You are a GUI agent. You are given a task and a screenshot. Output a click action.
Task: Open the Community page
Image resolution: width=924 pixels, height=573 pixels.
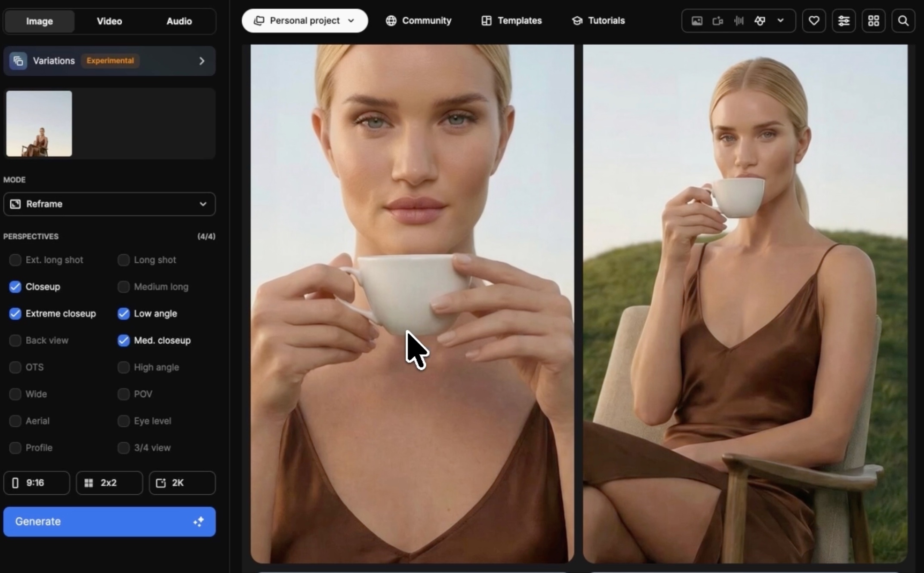[x=418, y=21]
